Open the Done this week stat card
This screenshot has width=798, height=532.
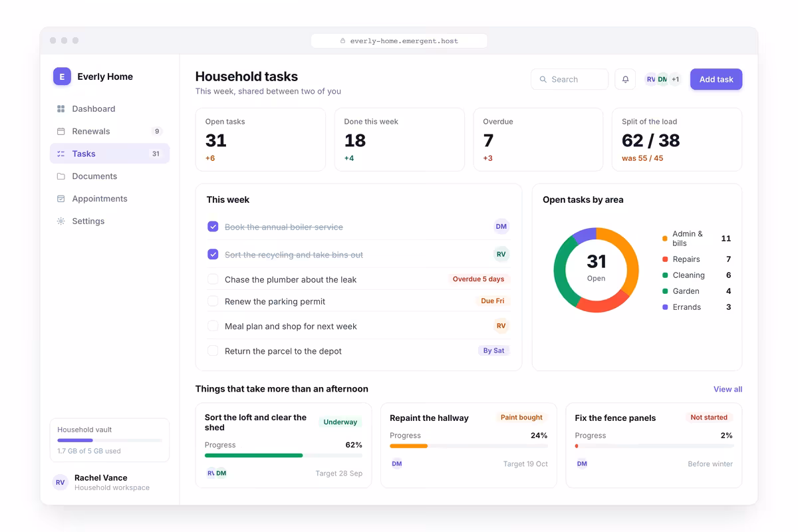pyautogui.click(x=400, y=140)
